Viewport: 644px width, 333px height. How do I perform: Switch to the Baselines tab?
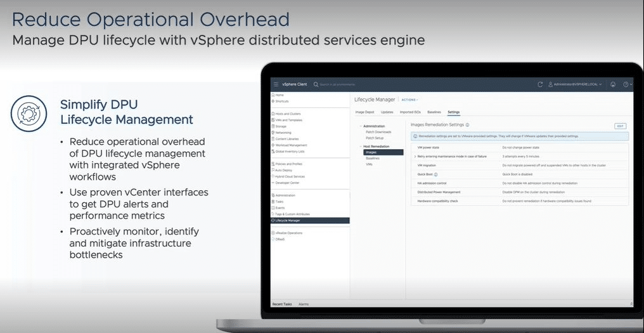click(434, 112)
